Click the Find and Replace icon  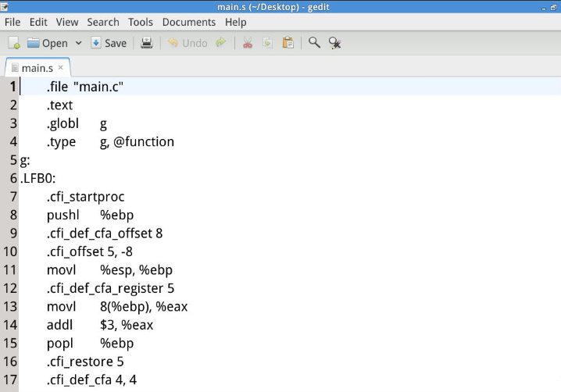[335, 43]
